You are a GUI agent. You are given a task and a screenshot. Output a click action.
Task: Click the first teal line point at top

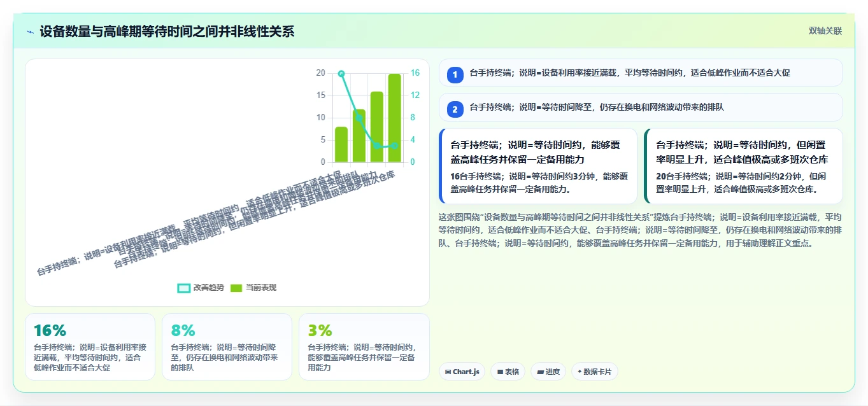[x=341, y=74]
